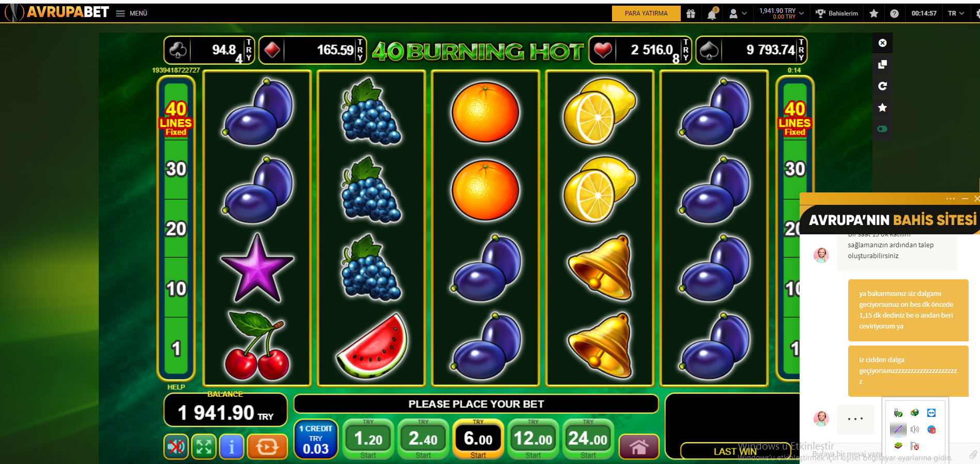Select the 1 CREDIT 0.03 denomination

point(316,439)
